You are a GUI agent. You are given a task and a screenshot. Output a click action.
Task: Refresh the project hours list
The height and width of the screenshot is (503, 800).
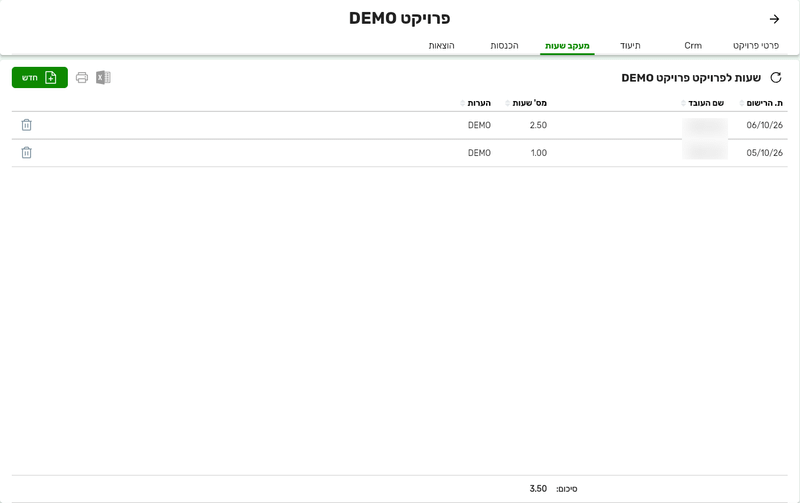[x=776, y=78]
